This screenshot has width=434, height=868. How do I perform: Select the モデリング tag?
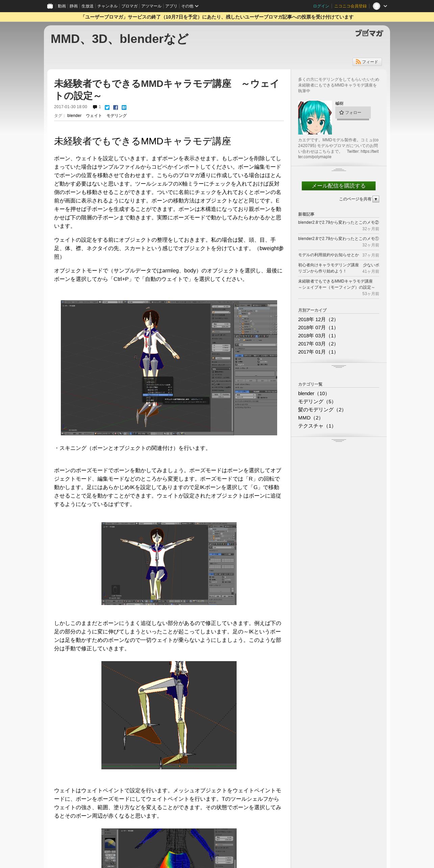point(117,116)
